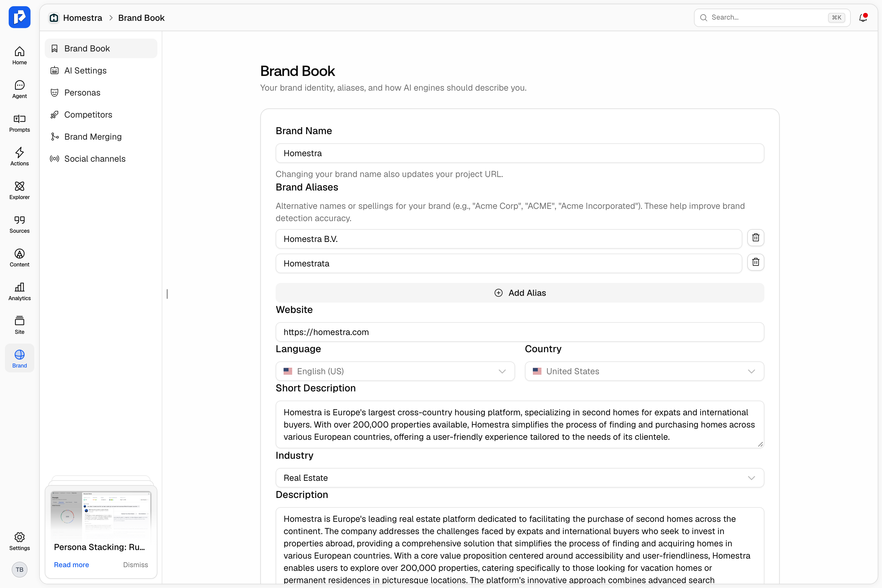
Task: Click the app logo icon
Action: click(x=20, y=17)
